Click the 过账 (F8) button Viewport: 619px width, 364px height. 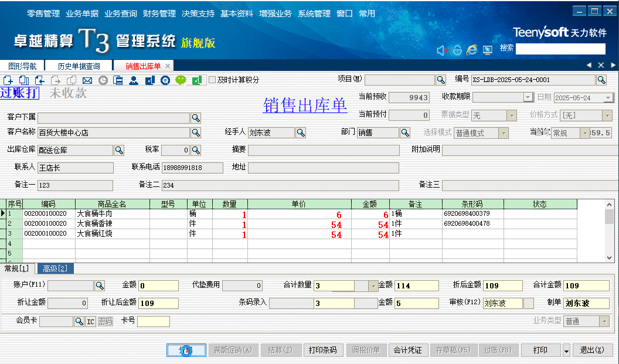click(498, 350)
